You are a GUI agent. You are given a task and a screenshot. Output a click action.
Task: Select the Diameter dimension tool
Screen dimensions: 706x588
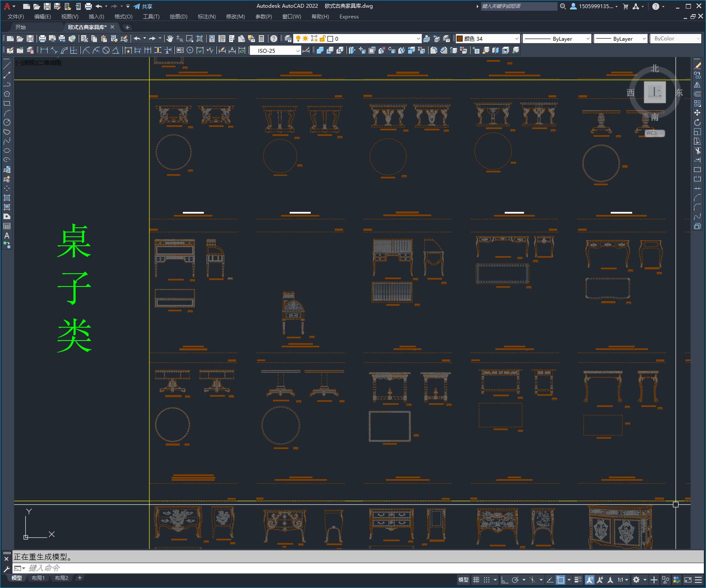click(106, 51)
